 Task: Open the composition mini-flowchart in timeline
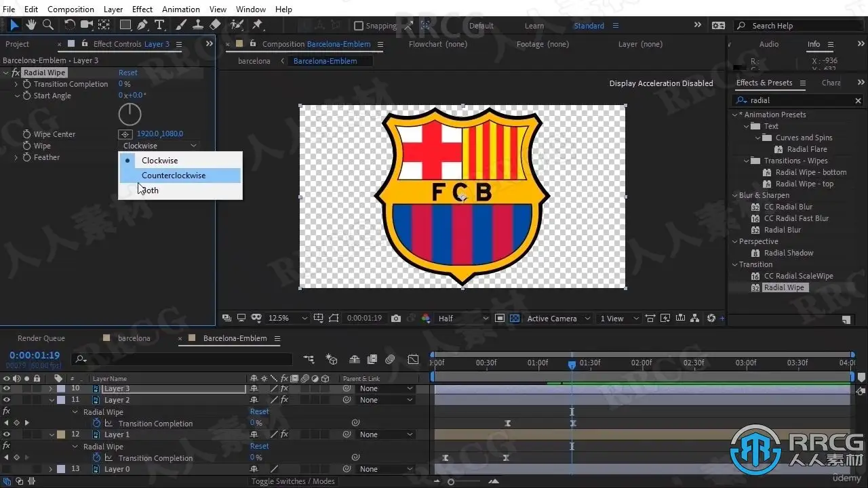coord(309,359)
